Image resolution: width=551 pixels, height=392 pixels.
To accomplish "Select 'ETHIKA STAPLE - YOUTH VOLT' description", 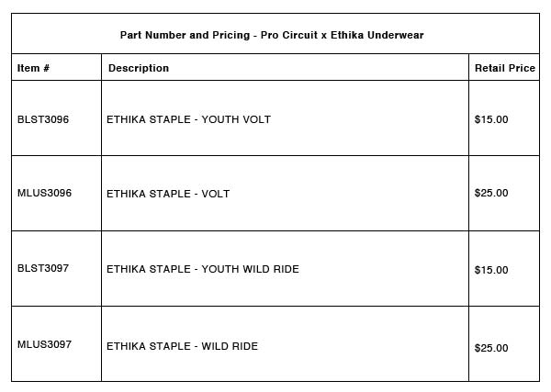I will point(188,119).
